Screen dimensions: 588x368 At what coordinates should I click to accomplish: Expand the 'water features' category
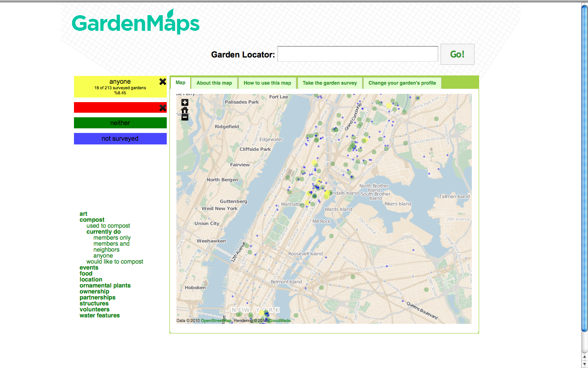(99, 316)
